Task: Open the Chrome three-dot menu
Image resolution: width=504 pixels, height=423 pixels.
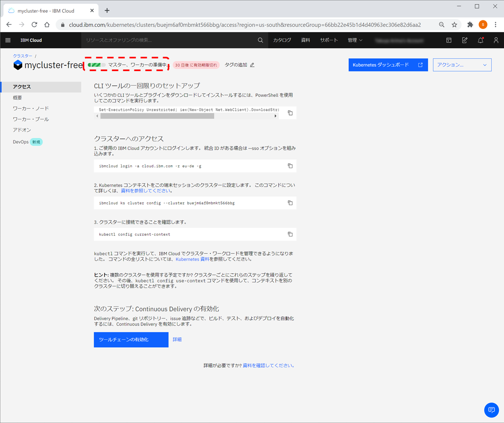Action: tap(496, 25)
